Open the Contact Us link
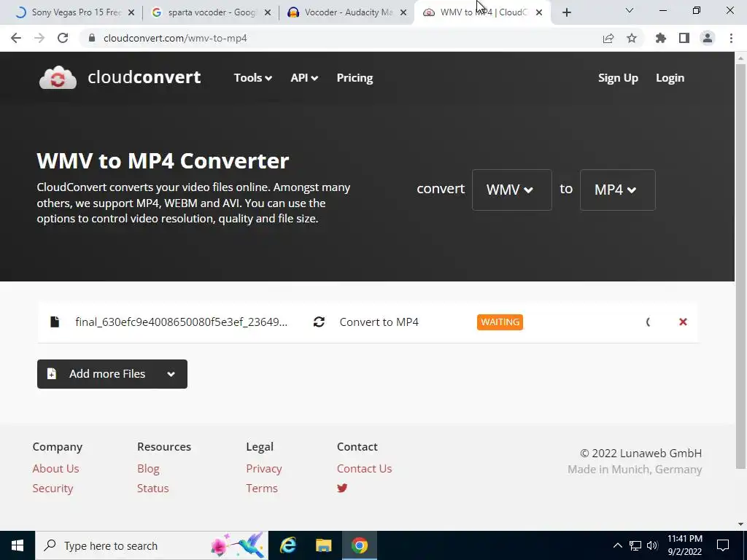The image size is (747, 560). pos(365,469)
